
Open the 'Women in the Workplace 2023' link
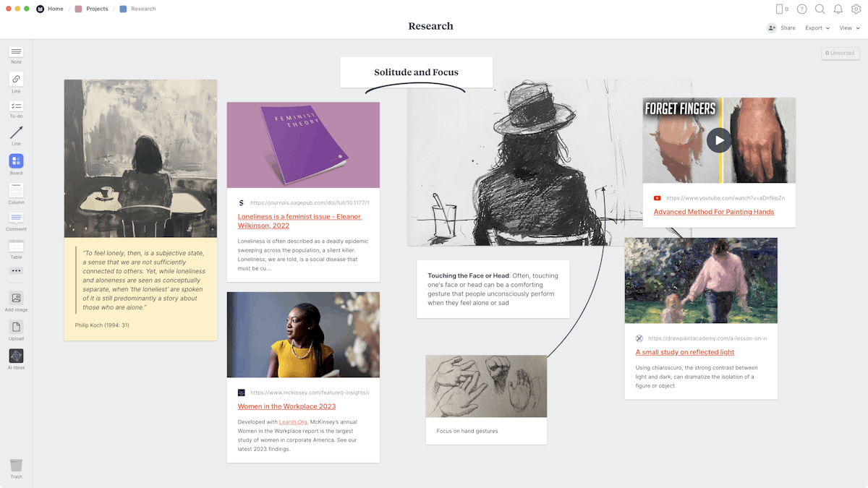click(x=286, y=406)
